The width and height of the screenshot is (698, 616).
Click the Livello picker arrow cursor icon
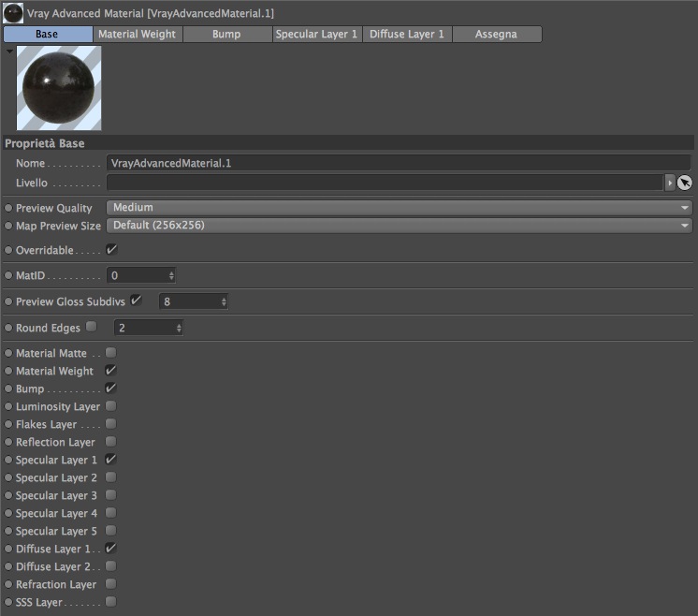point(685,183)
